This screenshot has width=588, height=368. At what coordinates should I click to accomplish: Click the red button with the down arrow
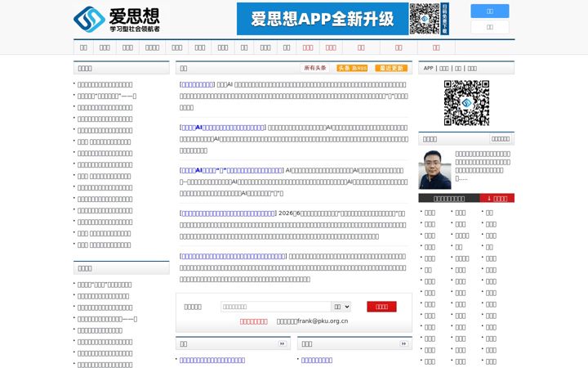[497, 198]
